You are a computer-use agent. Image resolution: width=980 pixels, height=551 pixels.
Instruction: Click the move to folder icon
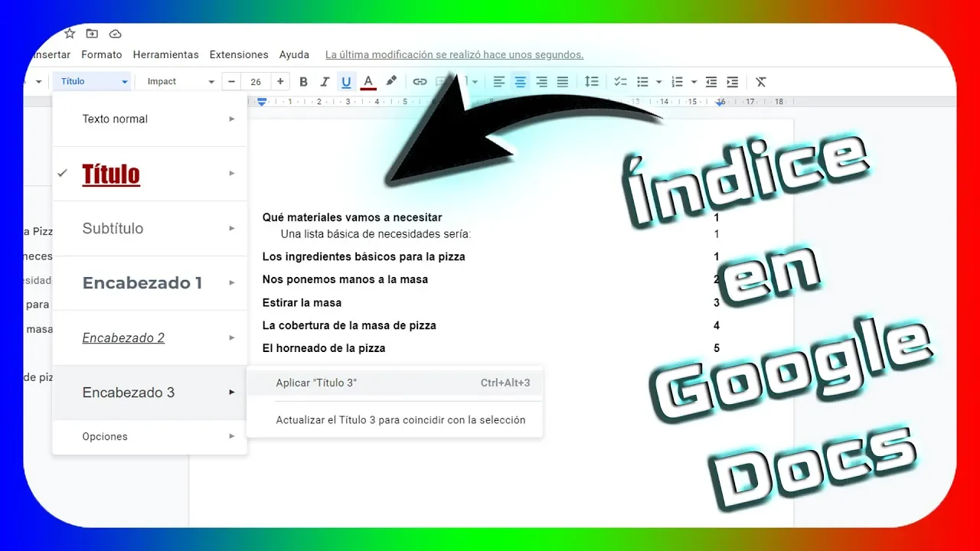[92, 34]
